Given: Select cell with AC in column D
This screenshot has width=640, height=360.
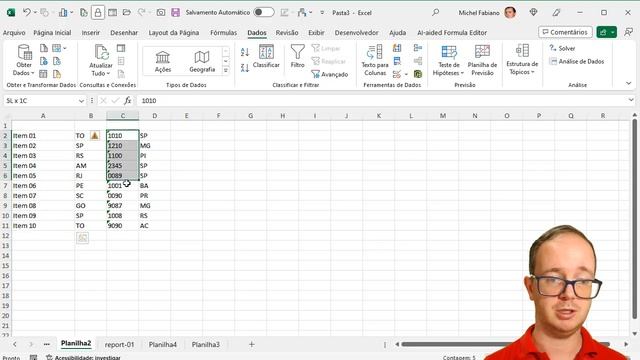Looking at the screenshot, I should (154, 226).
